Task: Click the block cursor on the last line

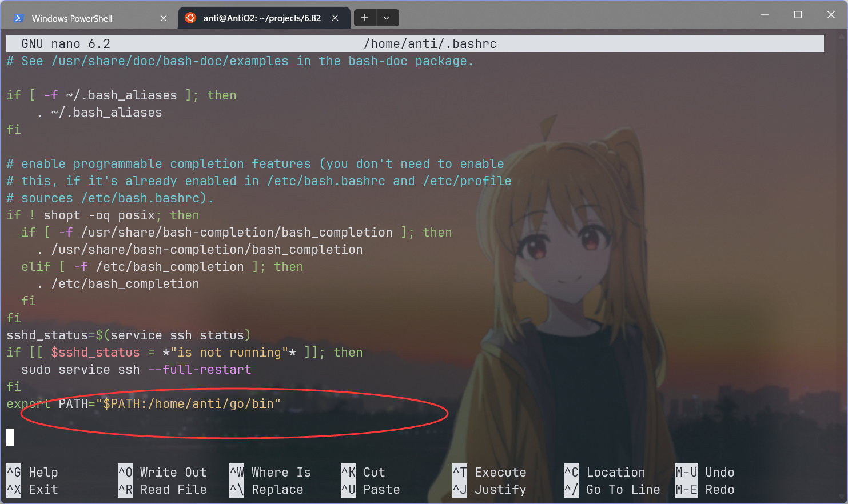Action: coord(10,438)
